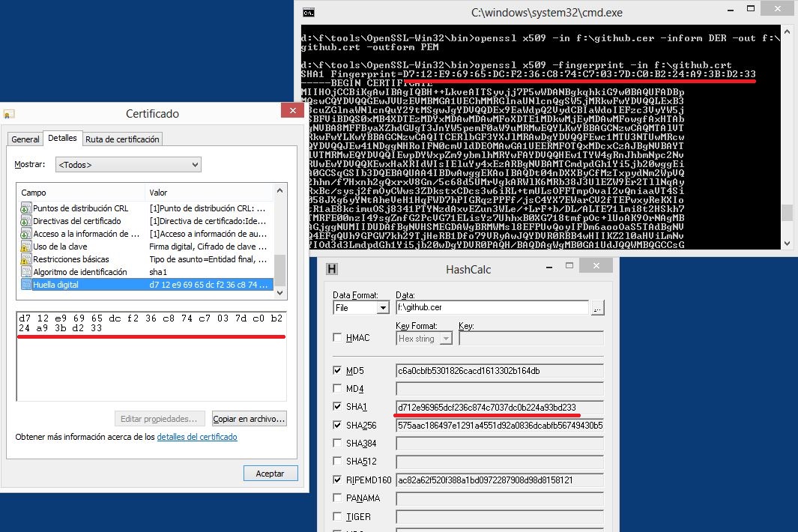Click the Algoritmo de identificación field icon

coord(25,272)
